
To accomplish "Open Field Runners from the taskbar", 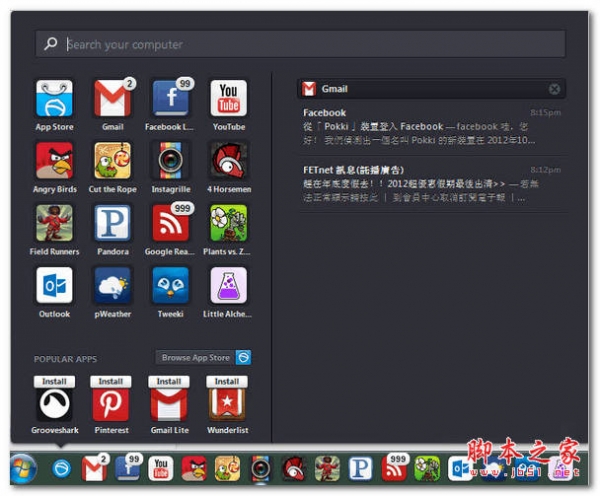I will click(327, 469).
